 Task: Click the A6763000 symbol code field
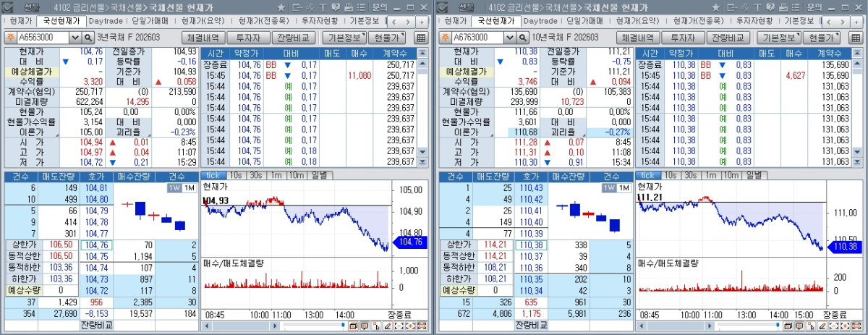[476, 37]
